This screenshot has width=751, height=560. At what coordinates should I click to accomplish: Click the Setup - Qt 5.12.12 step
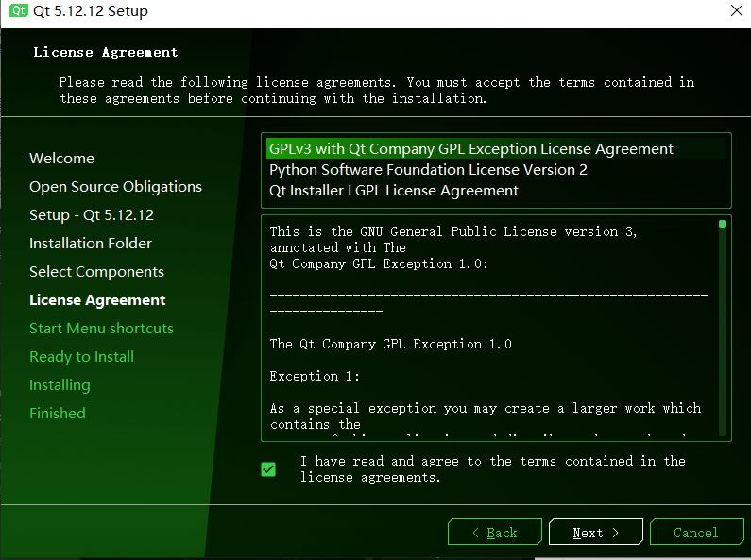click(92, 215)
